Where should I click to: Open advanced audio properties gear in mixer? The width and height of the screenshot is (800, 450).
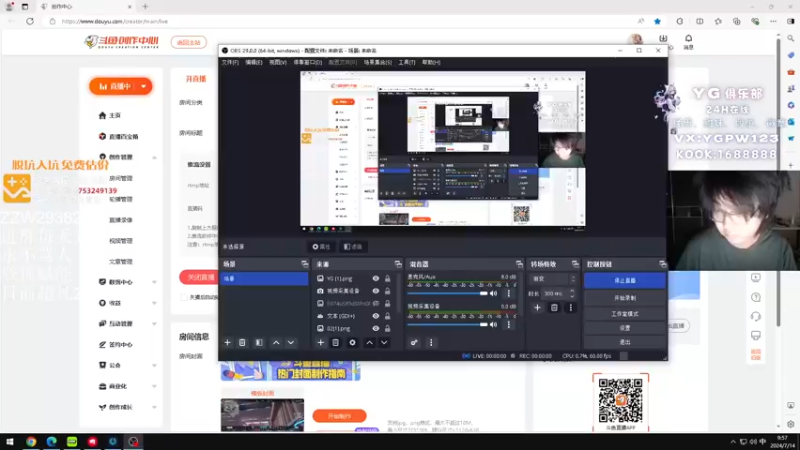[x=414, y=343]
